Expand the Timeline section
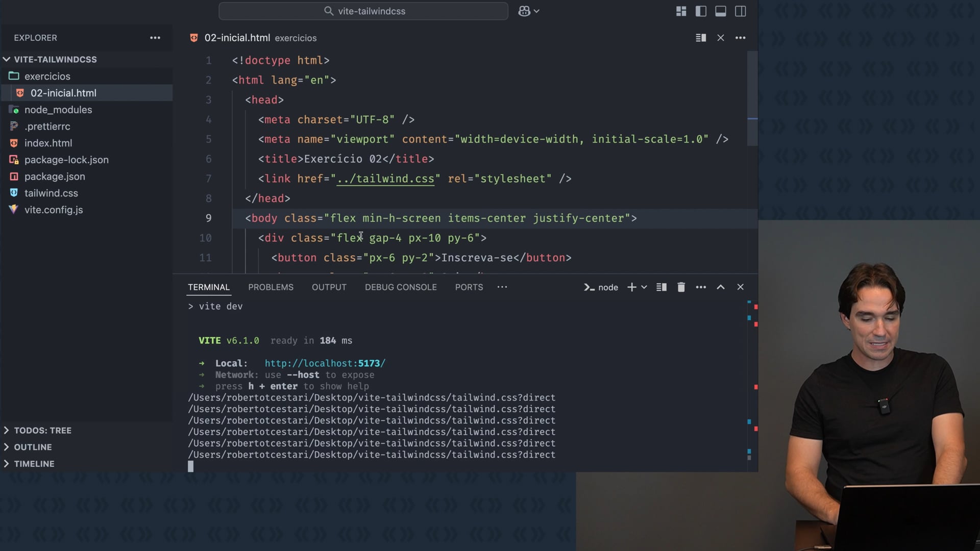Viewport: 980px width, 551px height. 34,464
